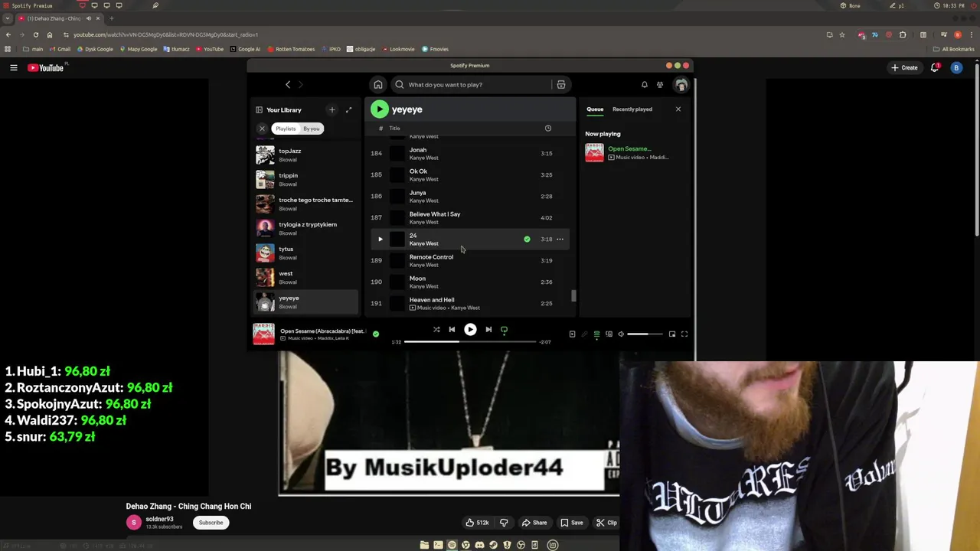Select the Ok Ok track row
The height and width of the screenshot is (551, 980).
pyautogui.click(x=469, y=175)
